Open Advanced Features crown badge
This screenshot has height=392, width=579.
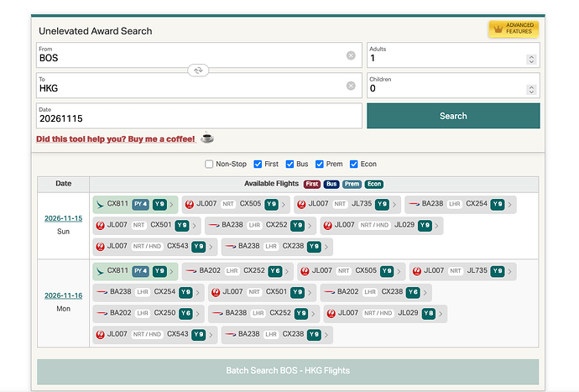pos(513,29)
